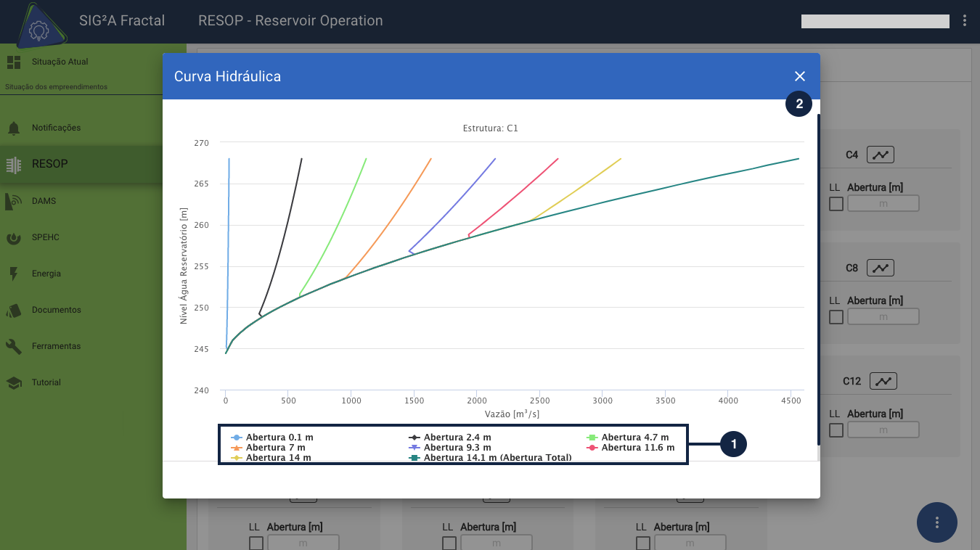The image size is (980, 550).
Task: Click the SPEHC sidebar icon
Action: (14, 237)
